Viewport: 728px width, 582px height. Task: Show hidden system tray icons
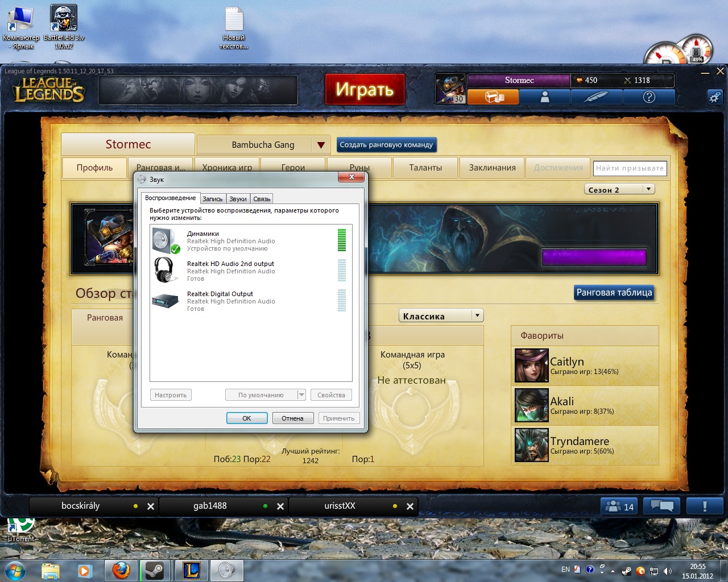tap(613, 571)
